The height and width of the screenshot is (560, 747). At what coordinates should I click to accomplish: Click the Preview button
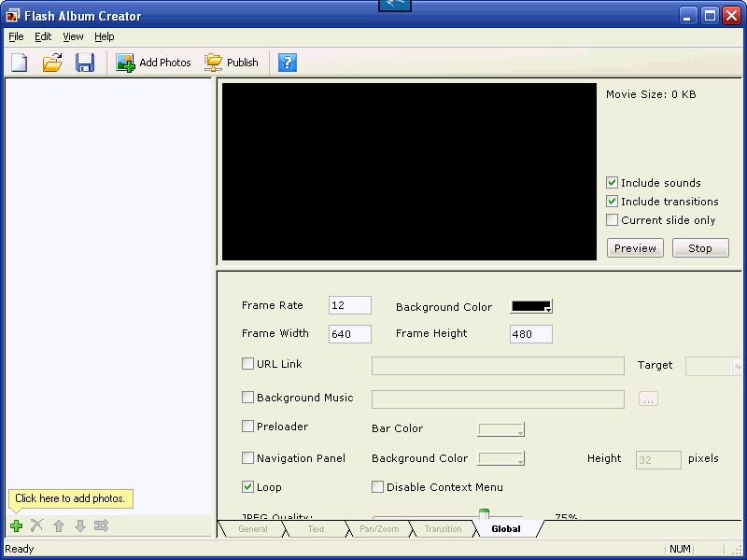click(x=635, y=248)
